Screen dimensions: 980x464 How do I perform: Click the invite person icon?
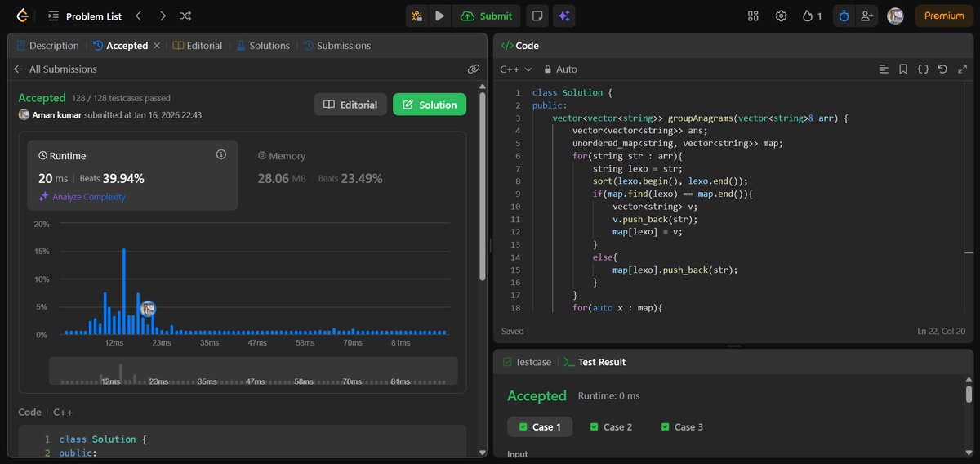(866, 16)
